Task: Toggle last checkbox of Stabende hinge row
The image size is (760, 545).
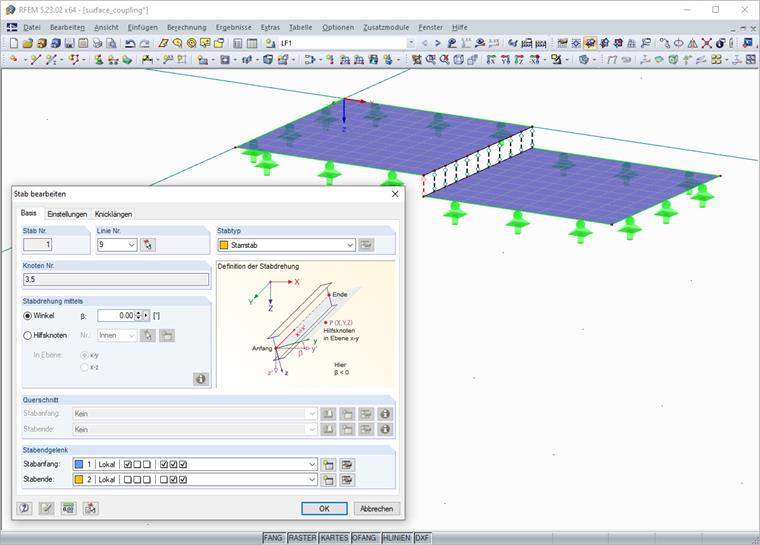Action: tap(183, 480)
